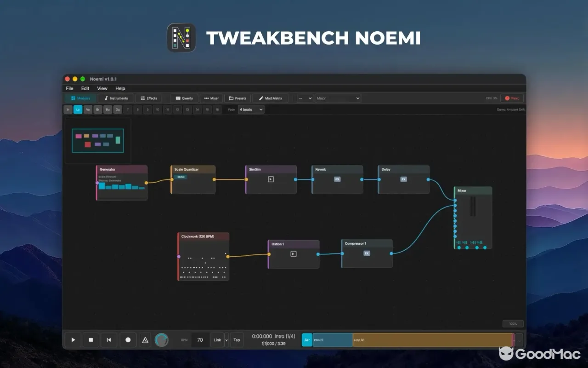Click the Ostion 1 output port

point(318,254)
